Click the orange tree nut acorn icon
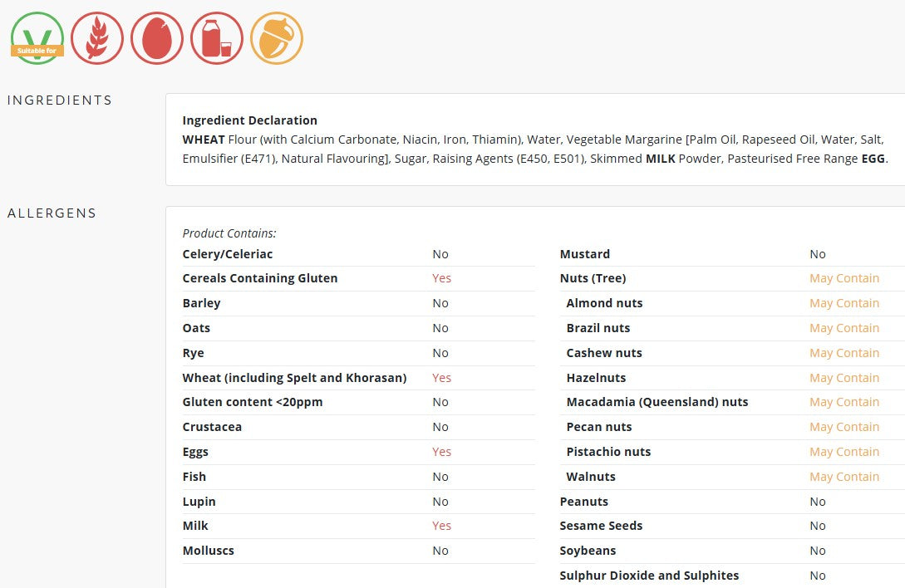 (277, 38)
